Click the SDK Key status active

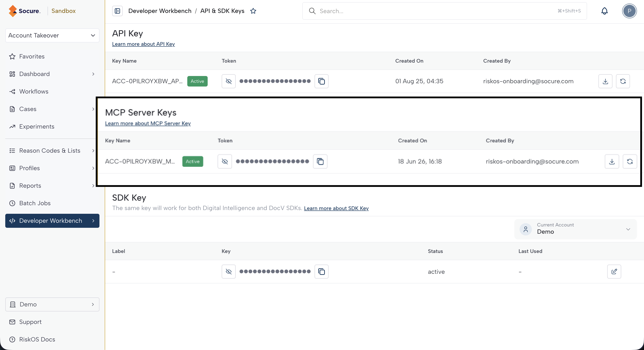(x=436, y=272)
